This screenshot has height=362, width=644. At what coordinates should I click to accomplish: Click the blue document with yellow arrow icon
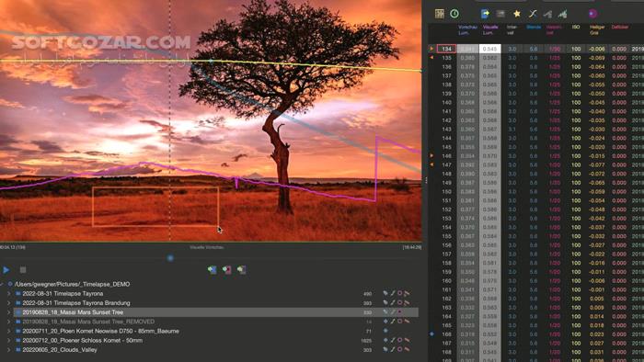[x=485, y=14]
